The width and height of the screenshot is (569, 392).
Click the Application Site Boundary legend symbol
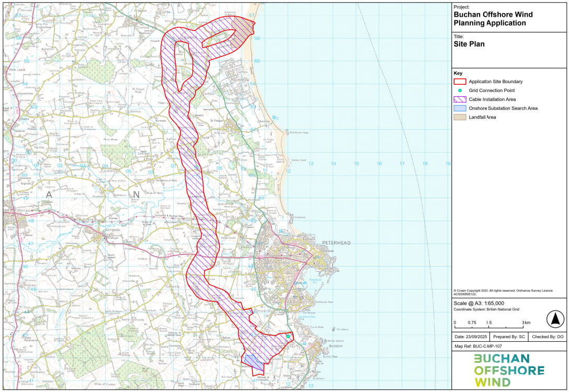(460, 82)
